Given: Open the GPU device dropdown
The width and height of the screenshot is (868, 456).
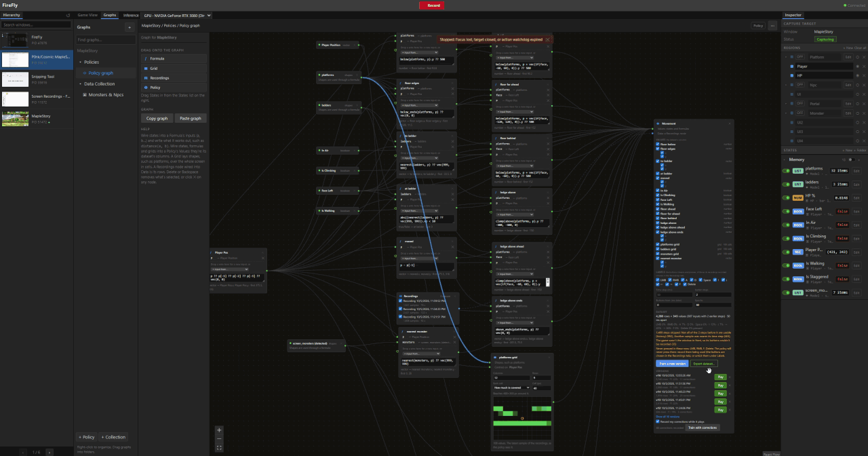Looking at the screenshot, I should (178, 15).
